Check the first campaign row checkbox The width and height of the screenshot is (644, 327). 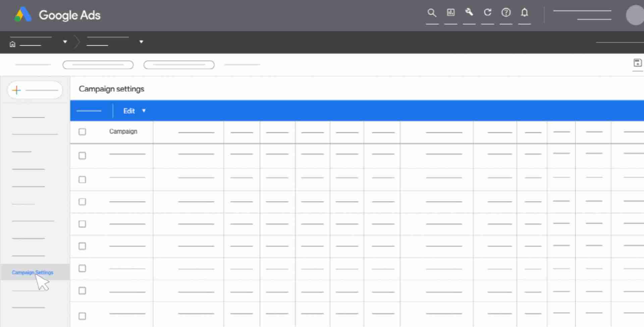(82, 155)
